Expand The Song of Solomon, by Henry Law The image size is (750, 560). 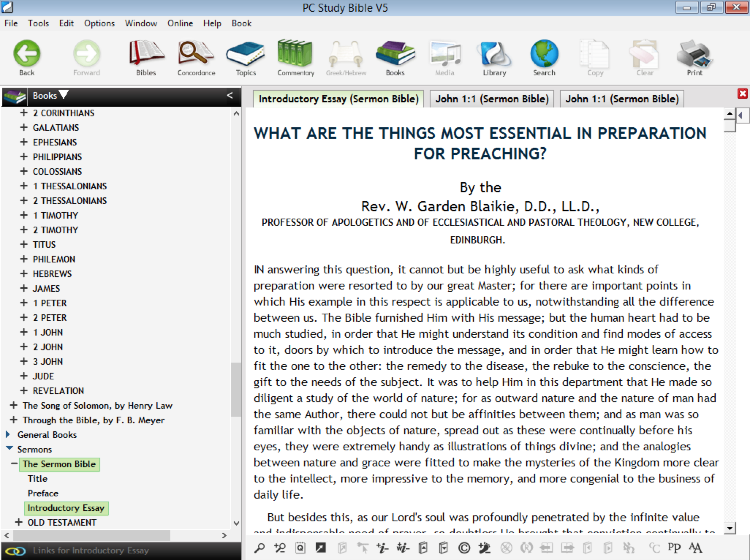click(14, 405)
